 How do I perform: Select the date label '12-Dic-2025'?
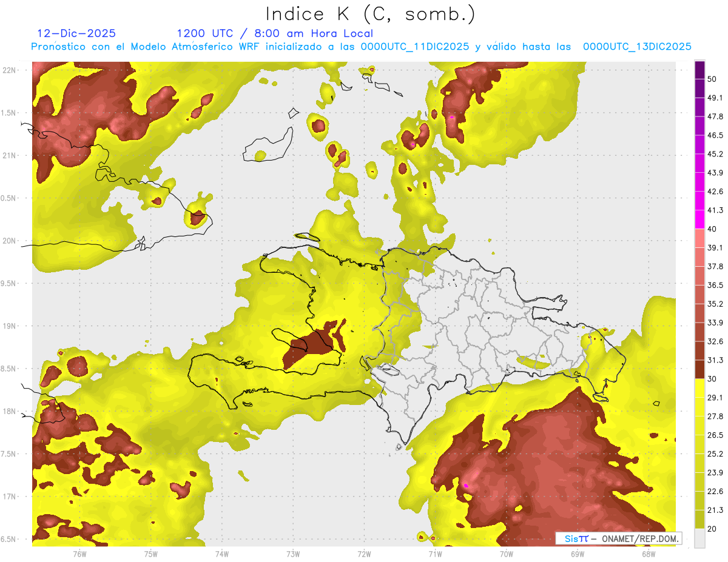pyautogui.click(x=76, y=33)
